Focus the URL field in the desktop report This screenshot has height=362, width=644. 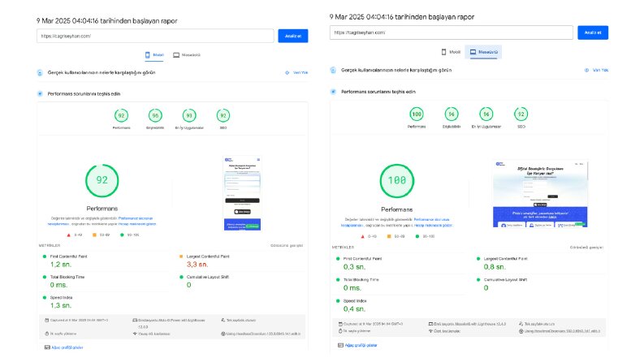(451, 32)
